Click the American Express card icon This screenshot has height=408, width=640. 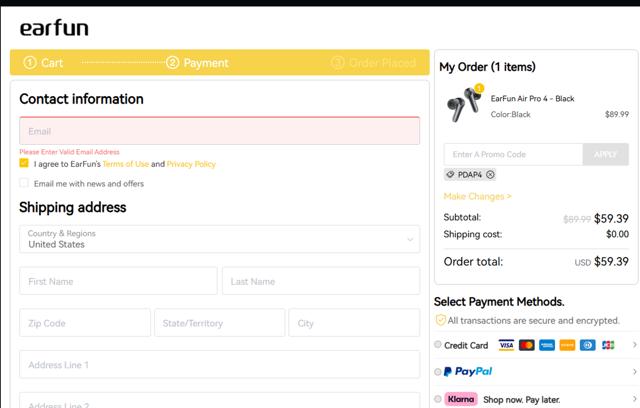(547, 345)
